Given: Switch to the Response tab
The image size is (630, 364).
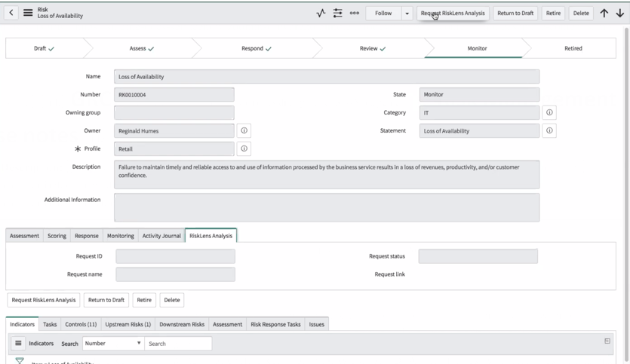Looking at the screenshot, I should (86, 236).
